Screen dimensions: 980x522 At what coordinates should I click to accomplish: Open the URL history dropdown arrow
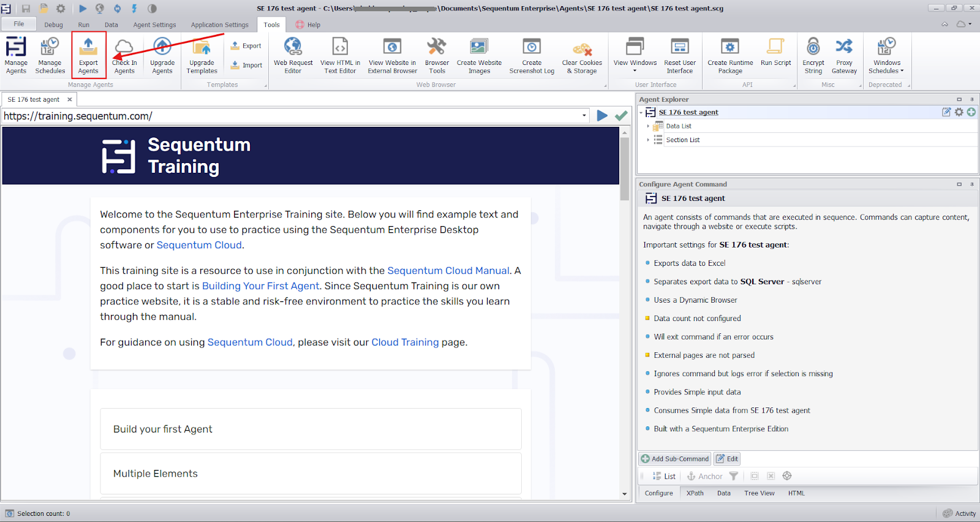(x=584, y=116)
